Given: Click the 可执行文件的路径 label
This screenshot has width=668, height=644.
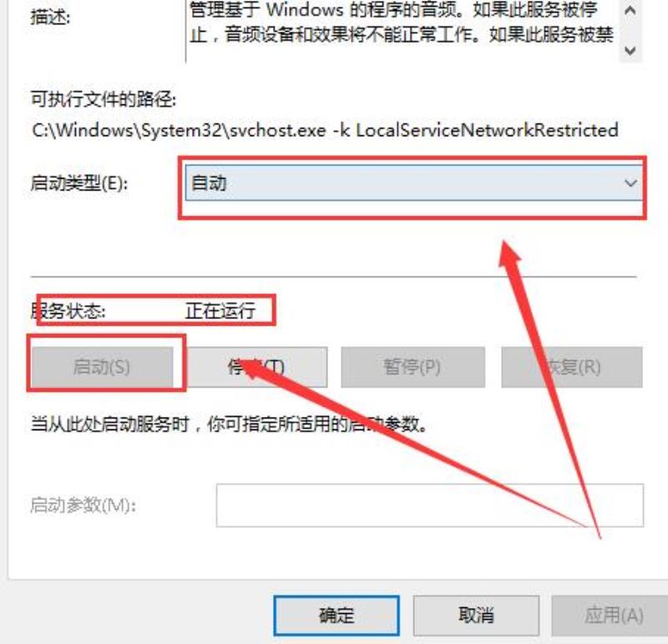Looking at the screenshot, I should point(104,99).
